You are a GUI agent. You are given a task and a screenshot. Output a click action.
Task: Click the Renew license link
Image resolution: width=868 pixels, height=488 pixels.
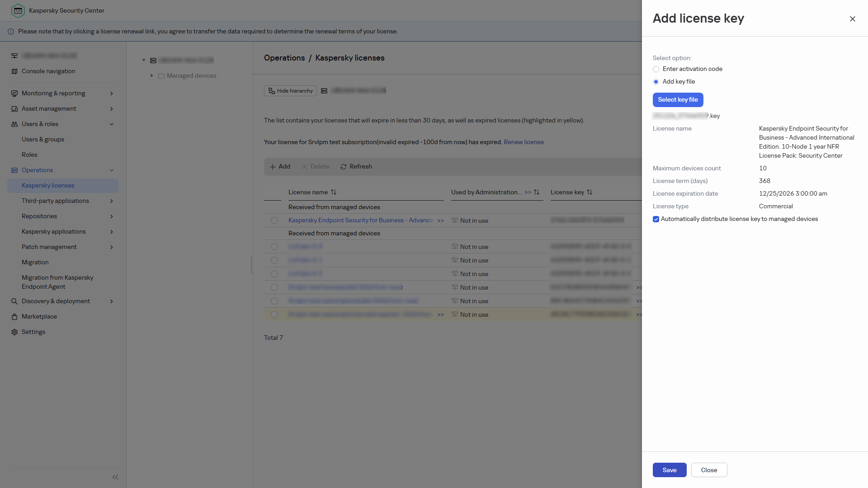[x=524, y=142]
